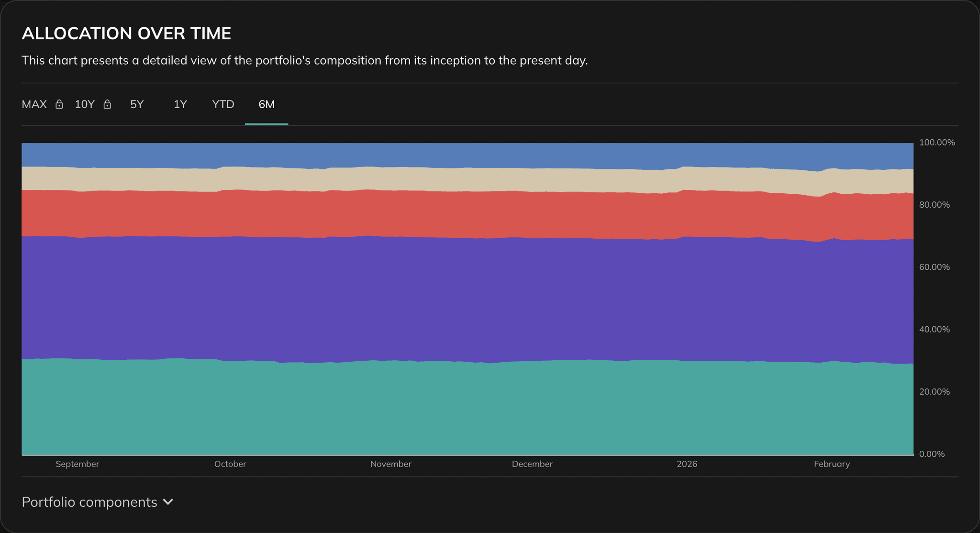
Task: Click the Portfolio components label
Action: coord(89,502)
